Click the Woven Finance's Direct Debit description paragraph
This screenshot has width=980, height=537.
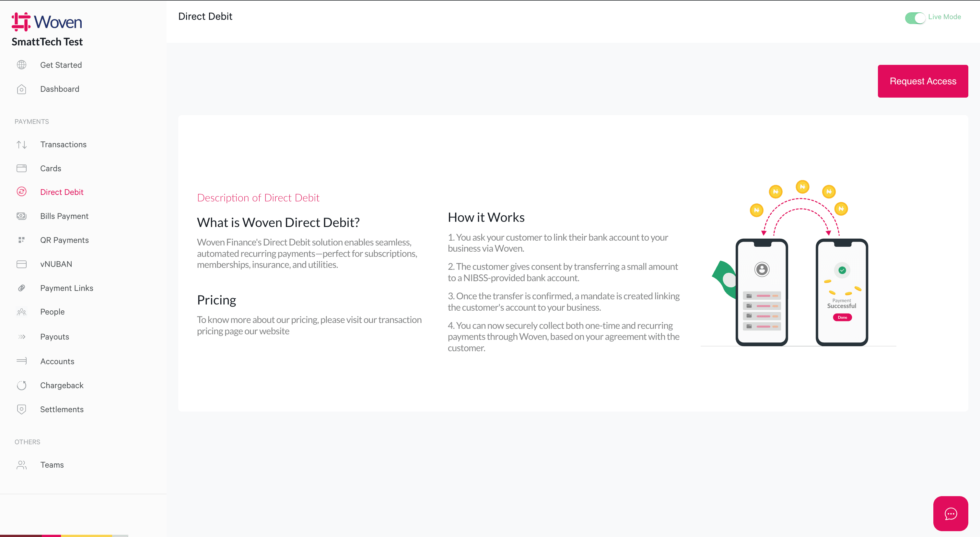click(x=307, y=254)
